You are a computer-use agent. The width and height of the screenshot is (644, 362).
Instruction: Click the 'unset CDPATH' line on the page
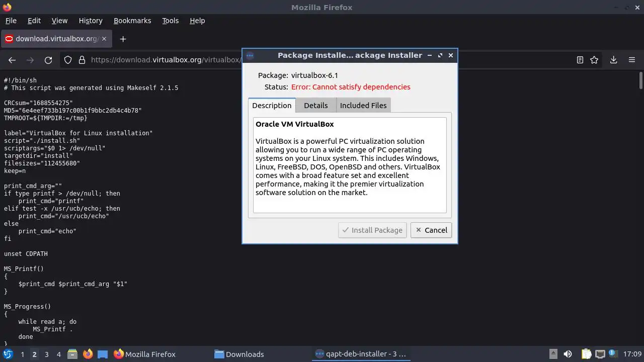[x=26, y=254]
